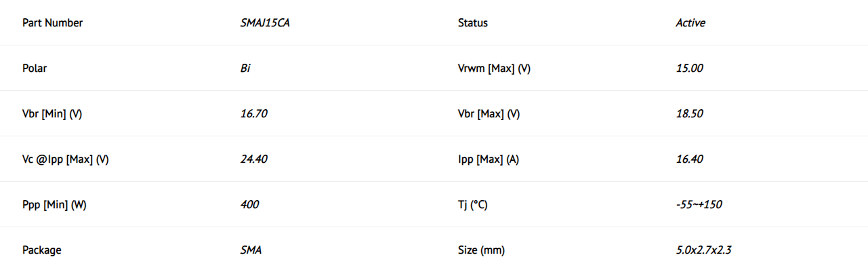The image size is (868, 272).
Task: Select the 15.00 Vrwm value
Action: 689,69
